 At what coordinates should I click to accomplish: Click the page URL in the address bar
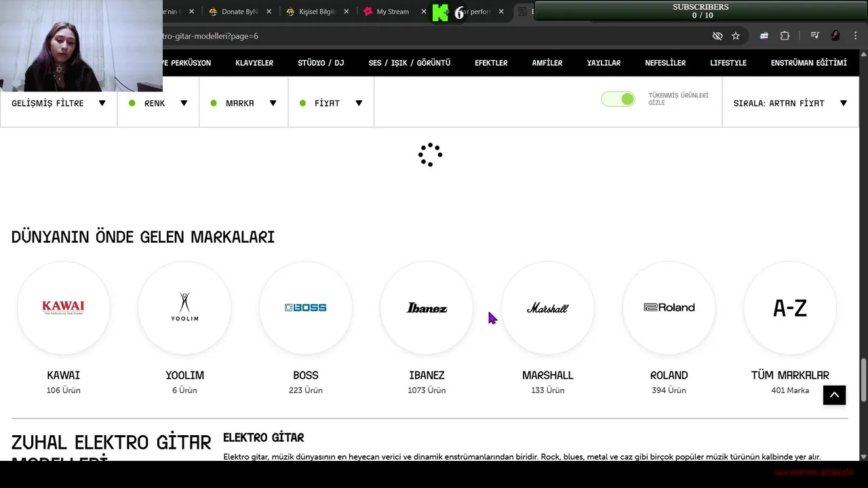click(x=210, y=36)
